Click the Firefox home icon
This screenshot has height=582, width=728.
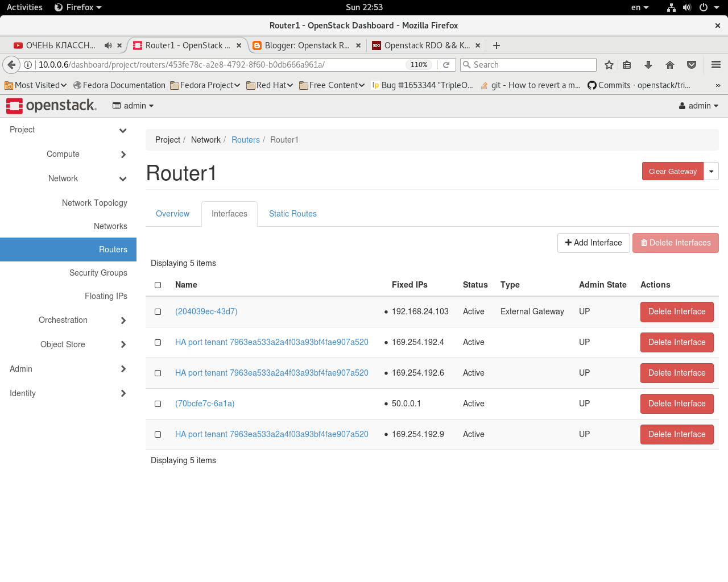(x=670, y=65)
